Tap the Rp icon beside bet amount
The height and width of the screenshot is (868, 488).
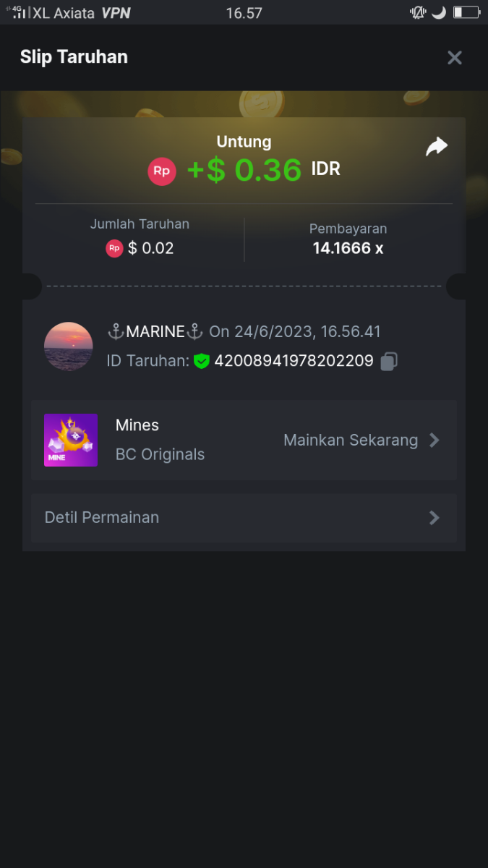[x=114, y=249]
